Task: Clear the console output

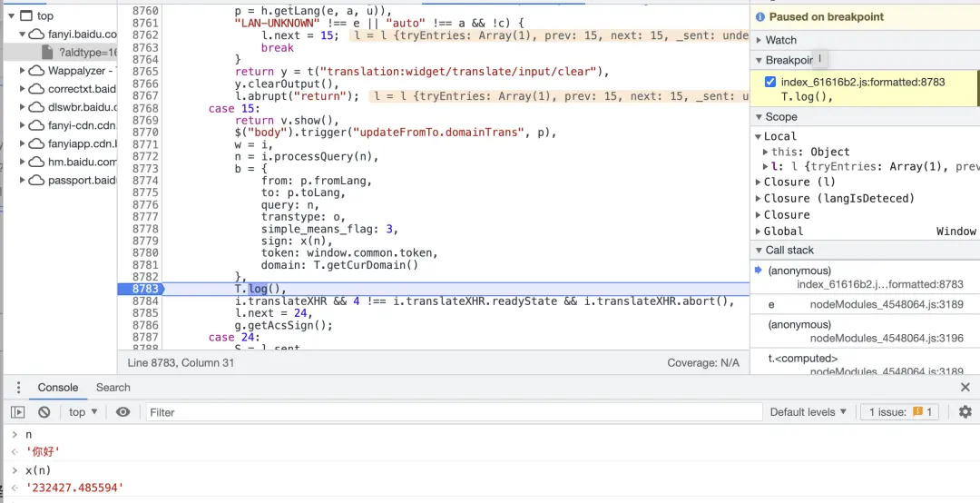Action: coord(44,412)
